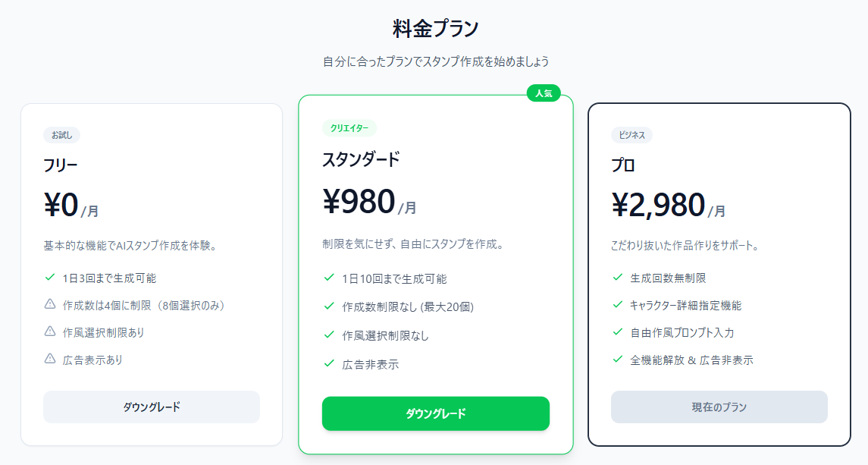The height and width of the screenshot is (465, 868).
Task: Click the checkmark beside 1日10回まで生成可能
Action: (x=329, y=278)
